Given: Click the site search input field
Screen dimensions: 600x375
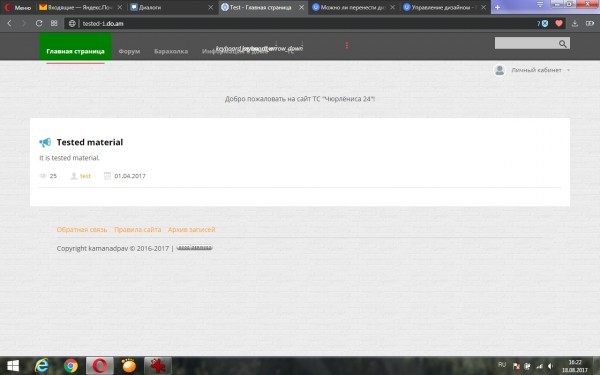Looking at the screenshot, I should pyautogui.click(x=526, y=43).
